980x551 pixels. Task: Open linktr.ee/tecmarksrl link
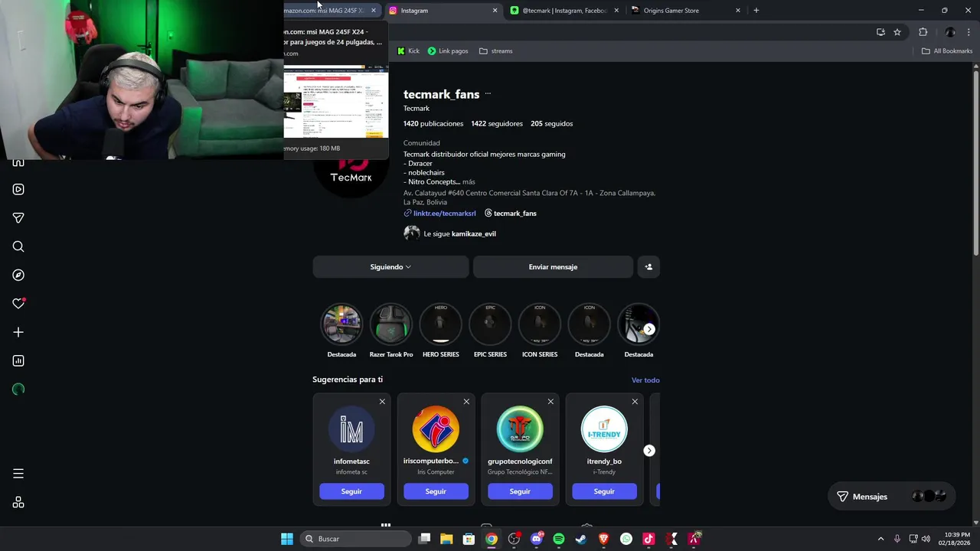(x=439, y=214)
